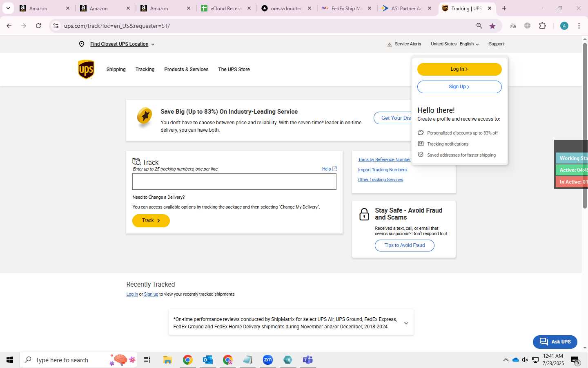Click the yellow Log In button

(x=459, y=69)
